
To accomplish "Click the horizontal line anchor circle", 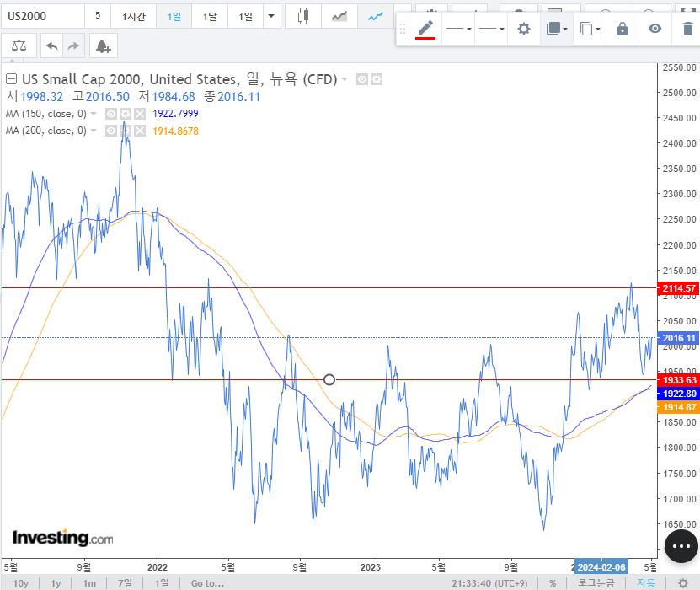I will click(x=329, y=379).
